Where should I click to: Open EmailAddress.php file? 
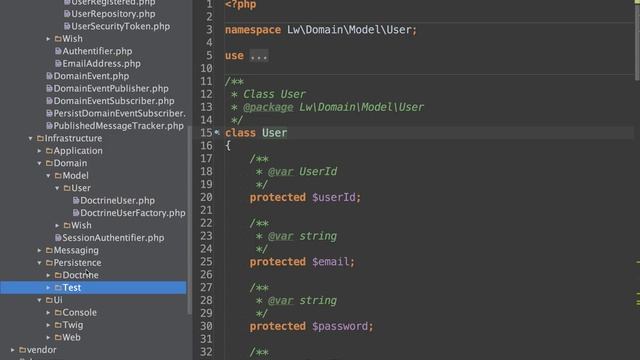pyautogui.click(x=101, y=64)
